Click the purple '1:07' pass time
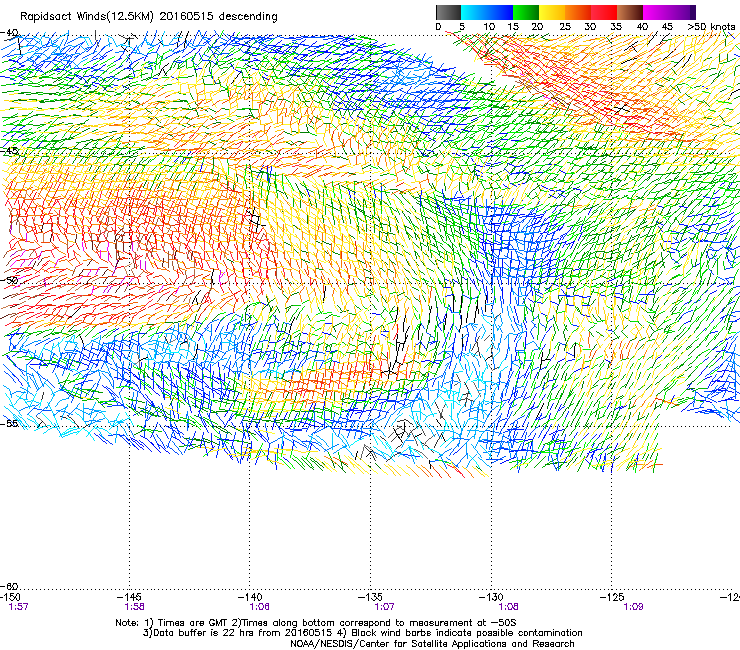The image size is (740, 650). [384, 607]
